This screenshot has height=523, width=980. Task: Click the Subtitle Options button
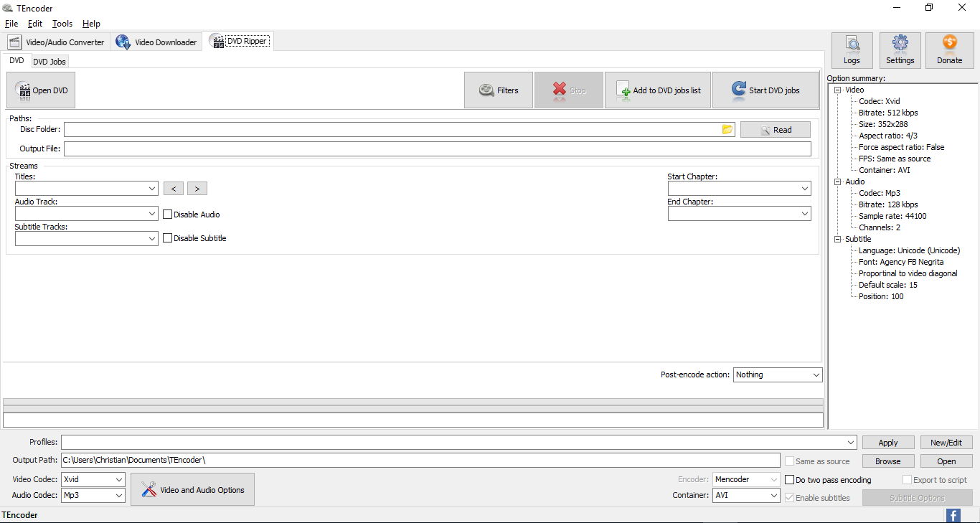[x=917, y=498]
